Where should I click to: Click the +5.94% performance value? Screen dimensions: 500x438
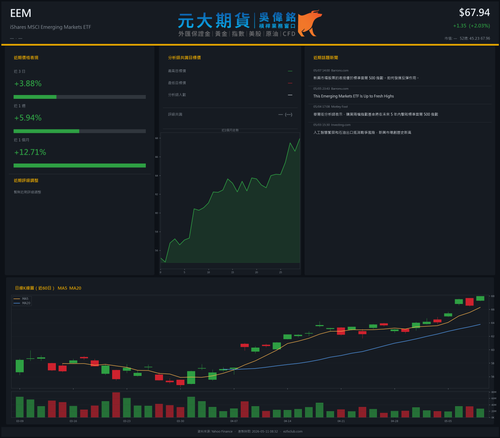[28, 118]
